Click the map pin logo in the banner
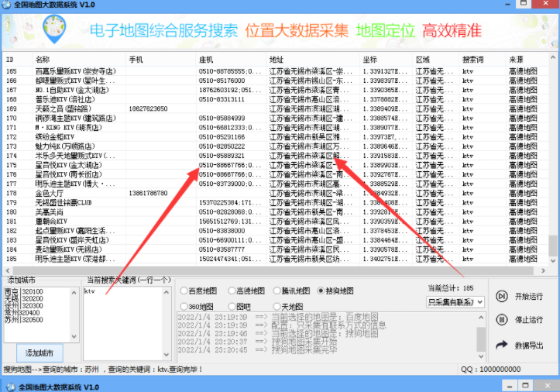 coord(54,29)
